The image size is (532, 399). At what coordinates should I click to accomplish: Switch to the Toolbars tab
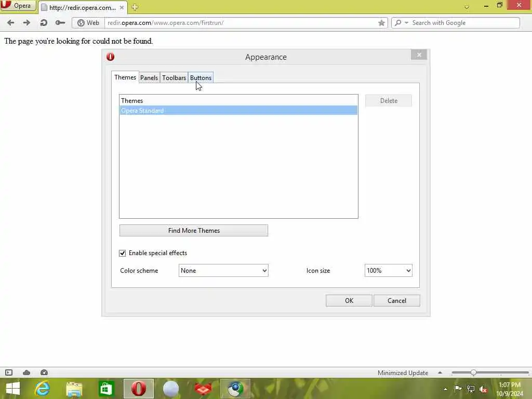(x=174, y=78)
